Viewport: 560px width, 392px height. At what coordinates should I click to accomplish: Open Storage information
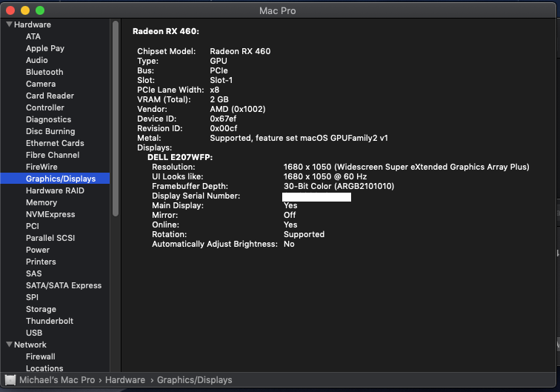pyautogui.click(x=41, y=309)
